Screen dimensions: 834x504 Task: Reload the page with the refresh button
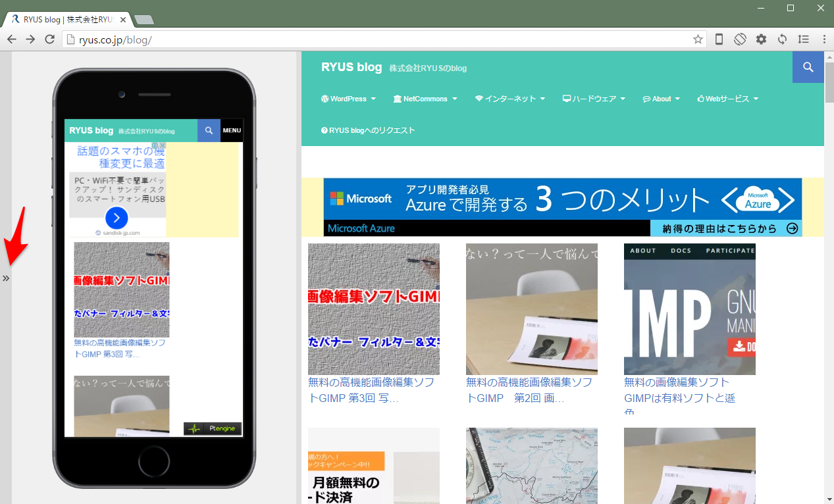pos(49,39)
